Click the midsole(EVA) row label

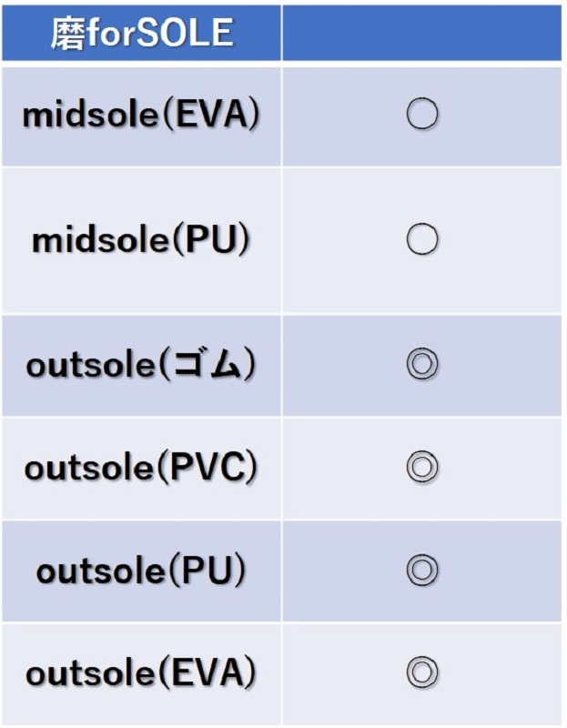[141, 116]
